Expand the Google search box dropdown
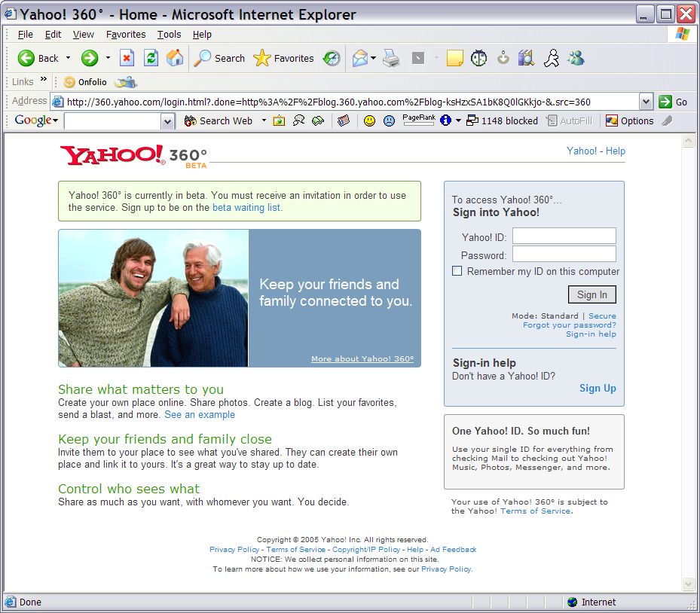The height and width of the screenshot is (613, 700). pos(168,120)
